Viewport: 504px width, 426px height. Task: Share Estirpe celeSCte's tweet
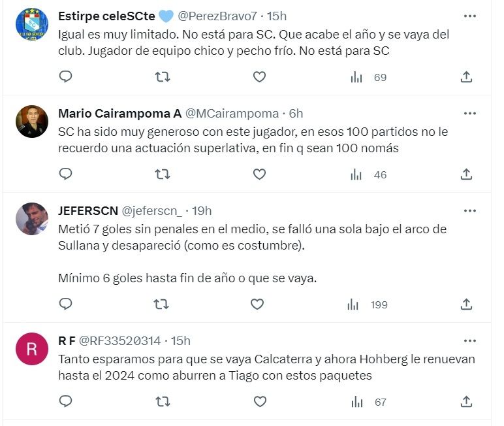point(466,77)
